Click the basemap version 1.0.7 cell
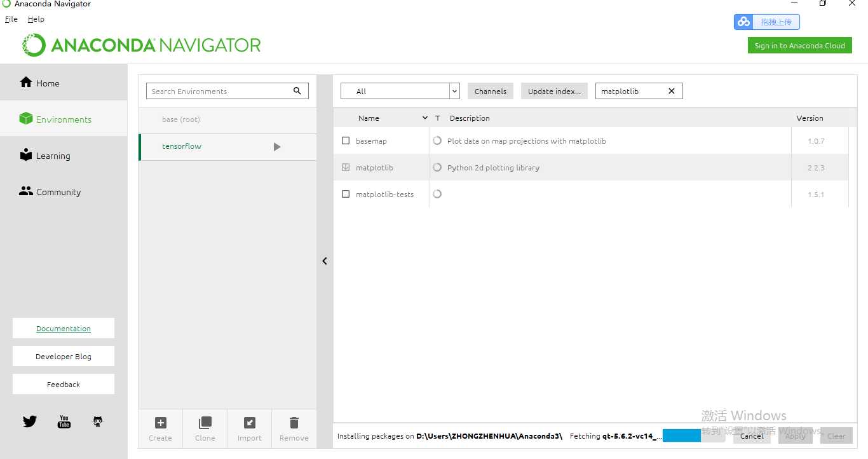 point(820,141)
